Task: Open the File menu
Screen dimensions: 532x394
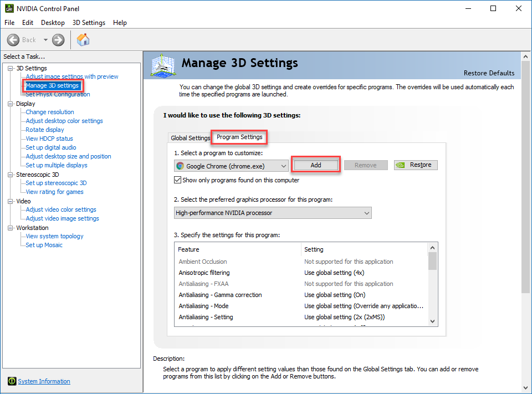Action: pos(9,23)
